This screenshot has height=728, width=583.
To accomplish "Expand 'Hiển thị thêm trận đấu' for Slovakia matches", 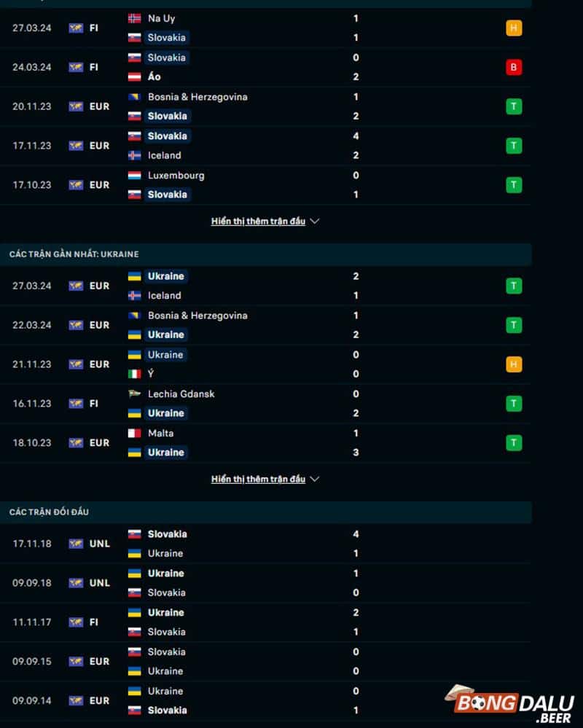I will click(x=258, y=221).
